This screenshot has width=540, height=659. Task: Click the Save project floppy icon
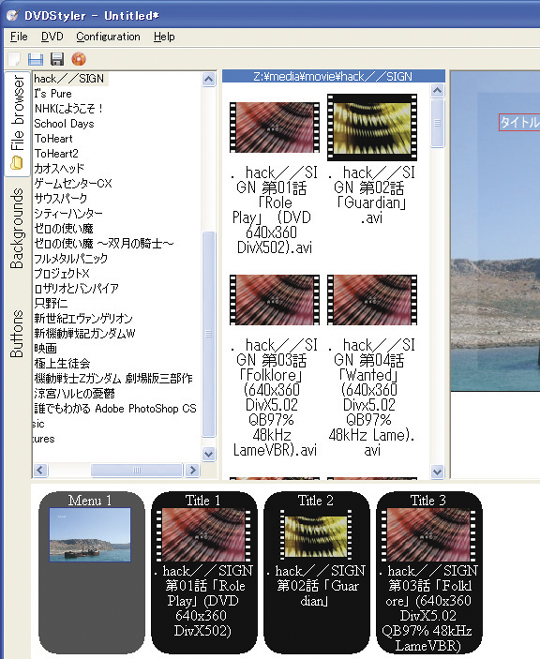coord(57,59)
